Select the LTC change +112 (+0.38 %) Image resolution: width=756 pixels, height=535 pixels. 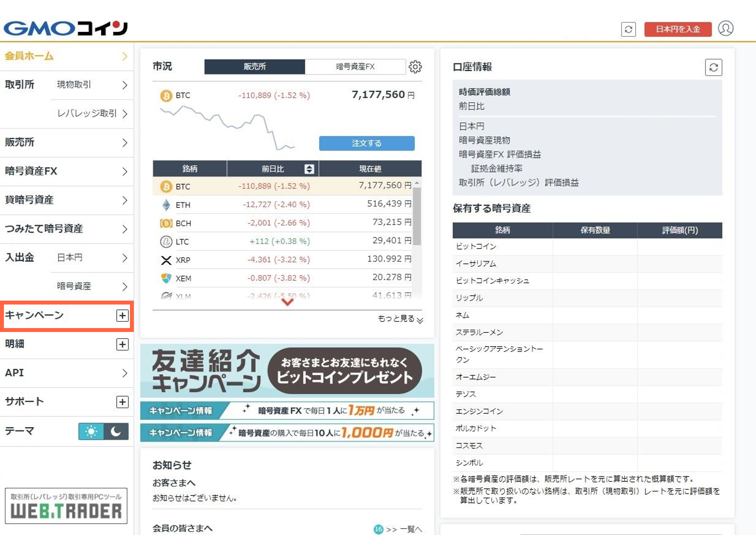pyautogui.click(x=279, y=241)
